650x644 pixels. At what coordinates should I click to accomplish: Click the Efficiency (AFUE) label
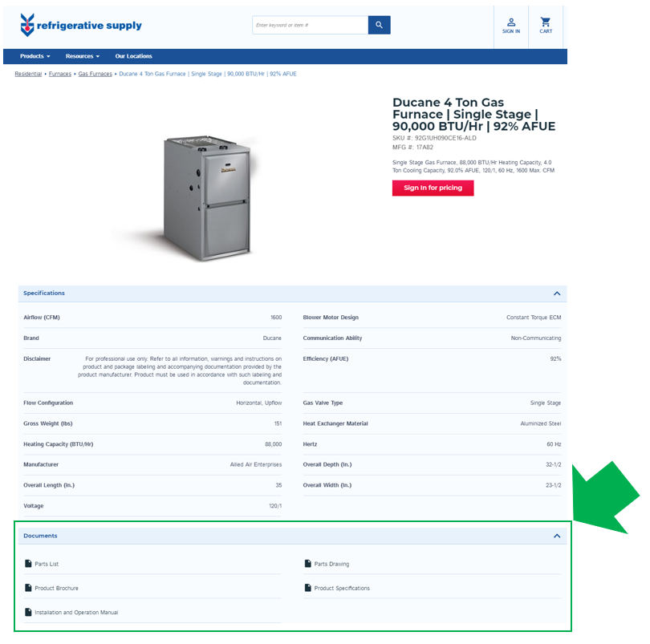[x=326, y=358]
